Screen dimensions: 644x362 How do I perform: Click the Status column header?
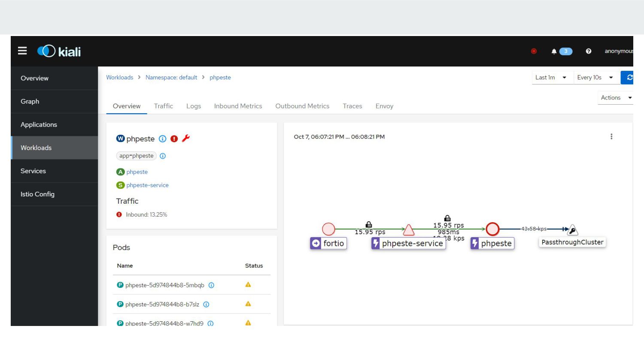click(254, 266)
